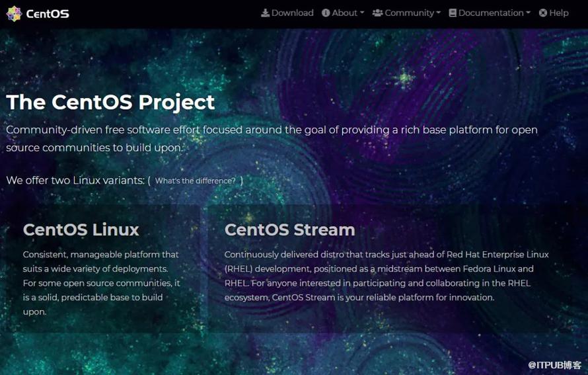Click the CentOS Stream description paragraph
588x375 pixels.
pos(386,276)
